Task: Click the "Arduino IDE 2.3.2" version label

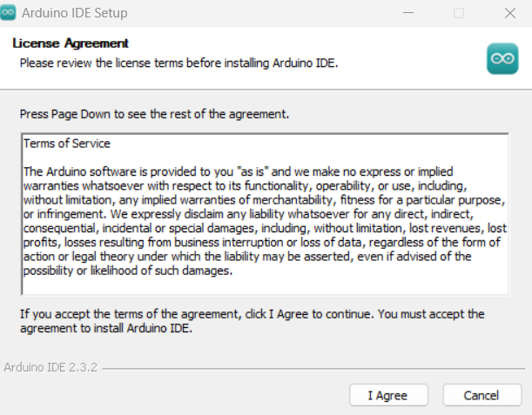Action: click(x=49, y=367)
